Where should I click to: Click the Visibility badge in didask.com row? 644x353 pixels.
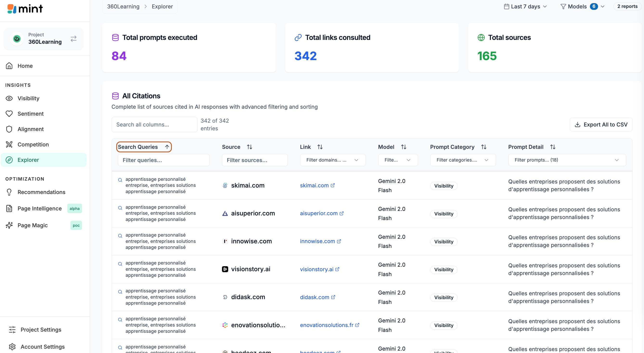tap(444, 297)
